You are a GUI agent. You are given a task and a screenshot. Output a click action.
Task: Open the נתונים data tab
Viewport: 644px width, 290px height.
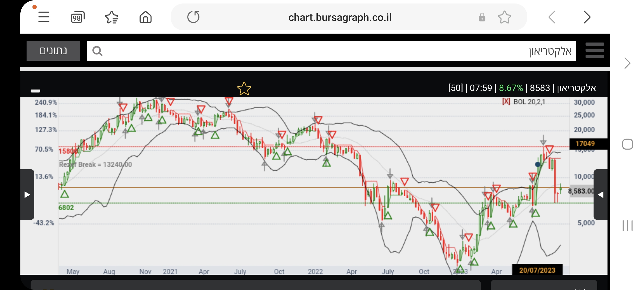53,51
